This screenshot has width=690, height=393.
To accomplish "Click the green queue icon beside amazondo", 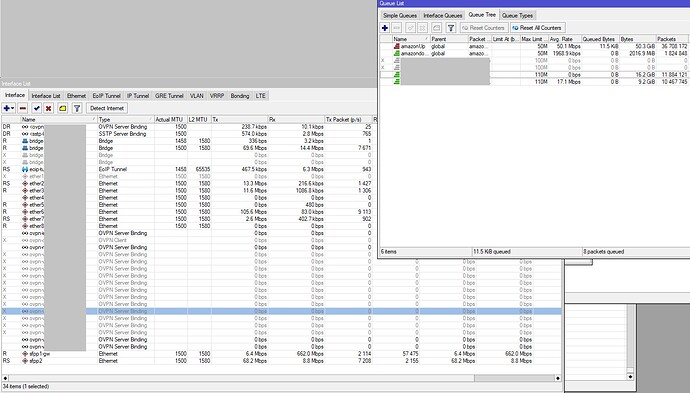I will click(396, 53).
